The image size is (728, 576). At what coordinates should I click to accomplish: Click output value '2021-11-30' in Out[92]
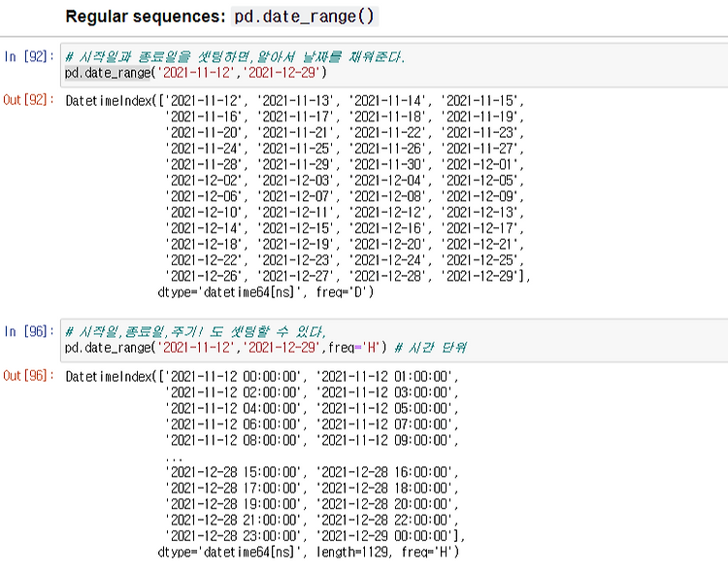tap(388, 164)
